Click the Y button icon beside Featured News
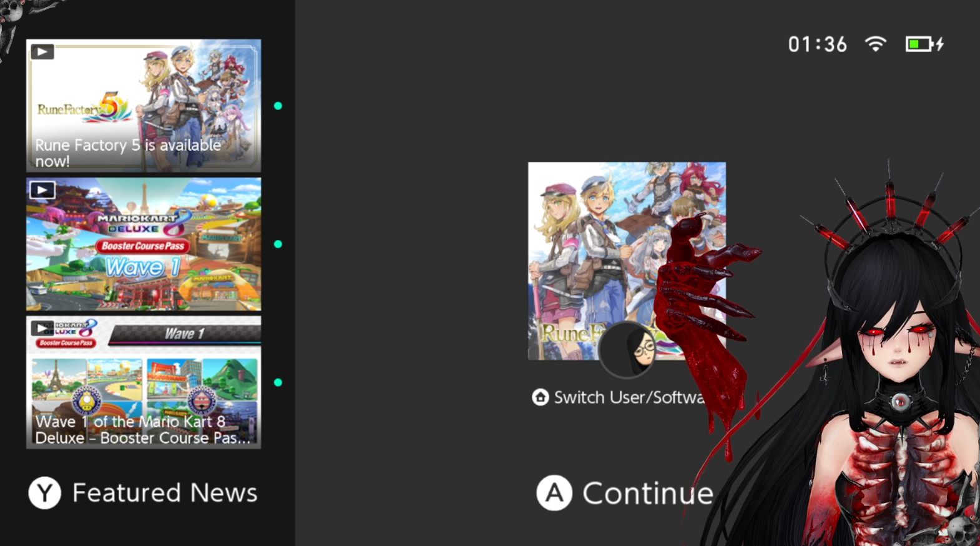 click(x=45, y=493)
